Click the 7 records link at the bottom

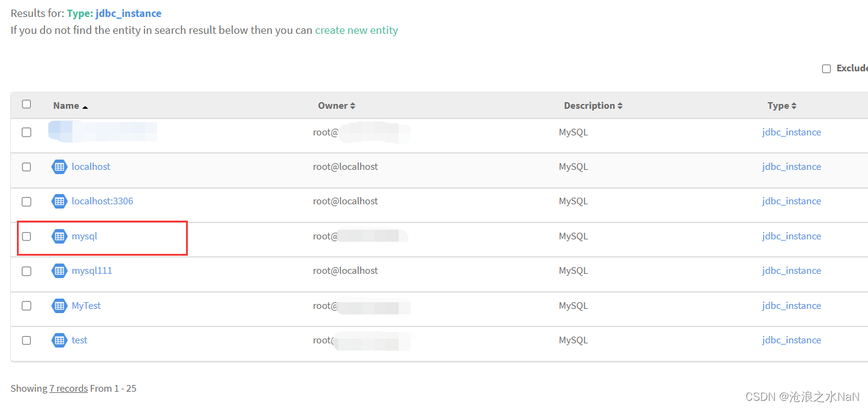[68, 387]
